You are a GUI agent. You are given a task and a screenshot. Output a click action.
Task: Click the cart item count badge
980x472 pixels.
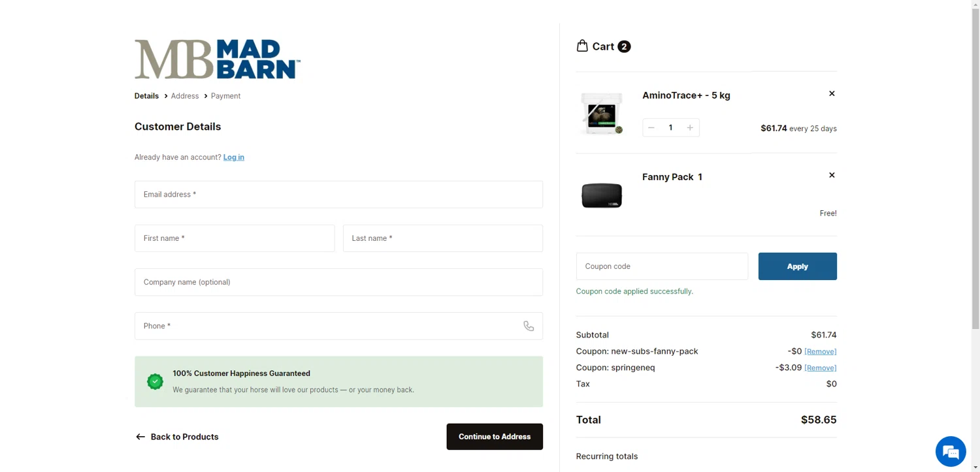coord(624,46)
